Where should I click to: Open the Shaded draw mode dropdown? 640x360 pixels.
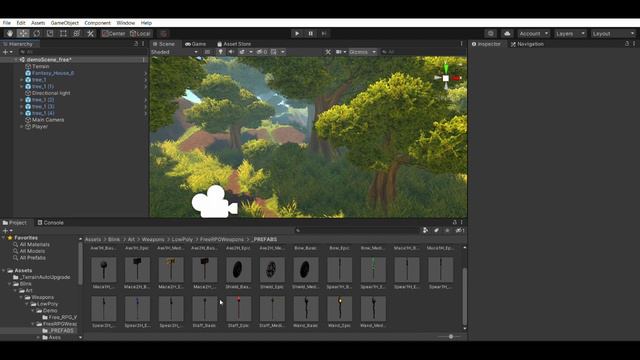click(x=174, y=52)
